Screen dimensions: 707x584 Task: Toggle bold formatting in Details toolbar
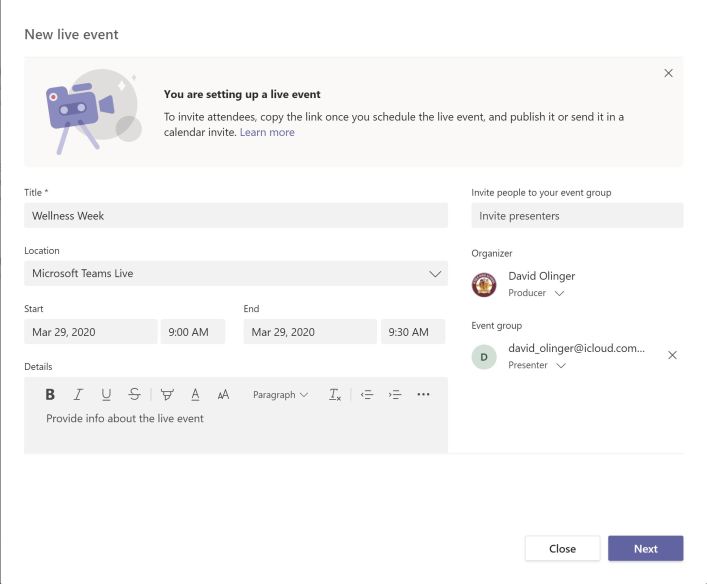50,395
